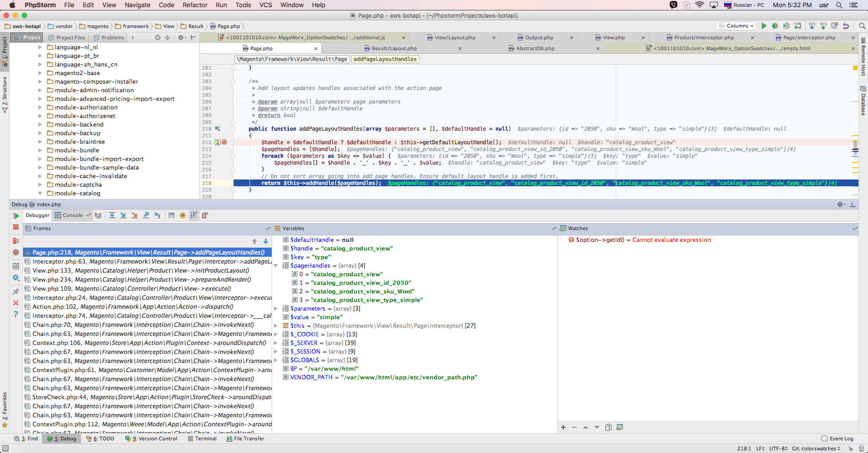Image resolution: width=868 pixels, height=453 pixels.
Task: Run execution to the cursor position
Action: [x=158, y=215]
